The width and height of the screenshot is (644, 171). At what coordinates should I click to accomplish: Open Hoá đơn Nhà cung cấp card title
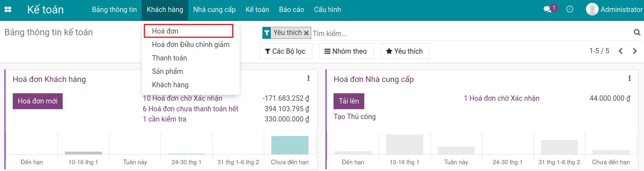click(374, 79)
